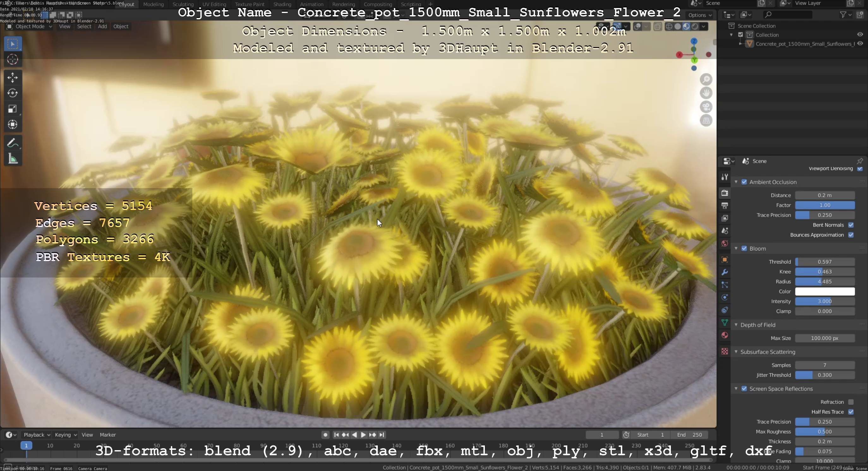Click the Z axis on navigation gizmo
Screen dimensions: 868x471
pos(694,41)
